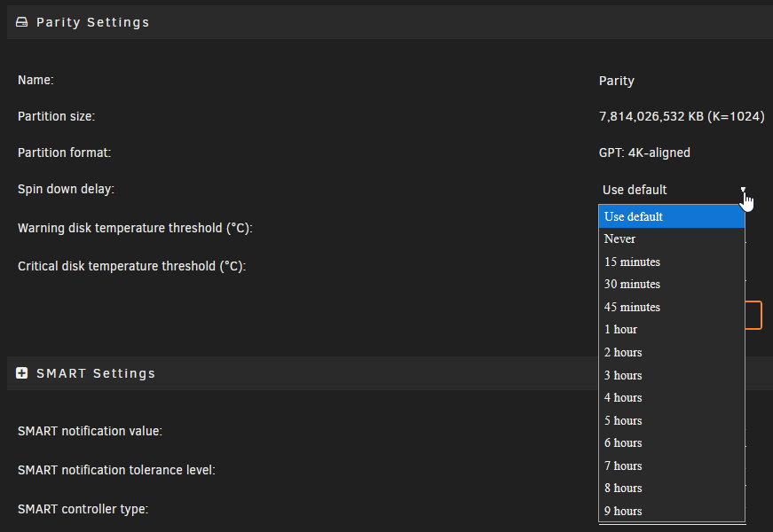Click 'Critical disk temperature threshold' label
The image size is (773, 532).
click(x=131, y=266)
